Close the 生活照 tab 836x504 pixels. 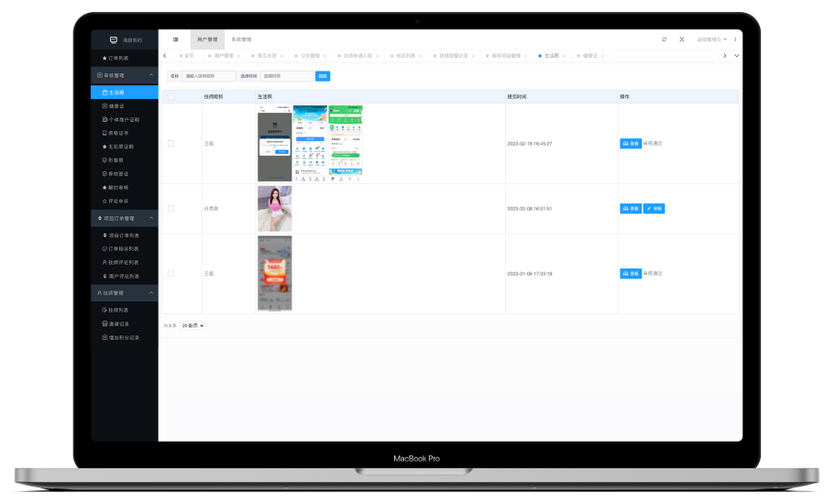click(565, 56)
